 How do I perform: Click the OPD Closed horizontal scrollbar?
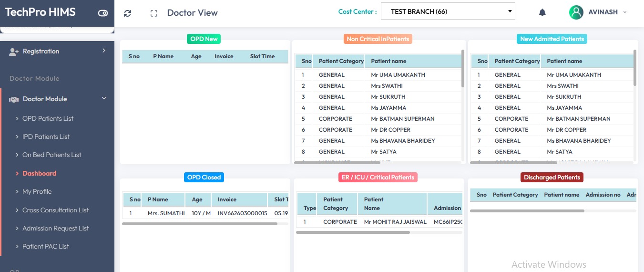[x=200, y=223]
